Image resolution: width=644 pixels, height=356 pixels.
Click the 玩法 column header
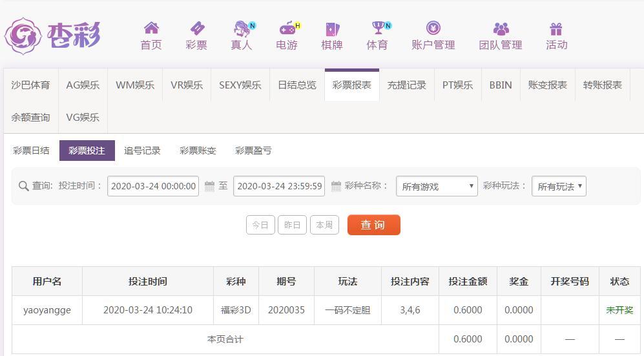(x=348, y=281)
